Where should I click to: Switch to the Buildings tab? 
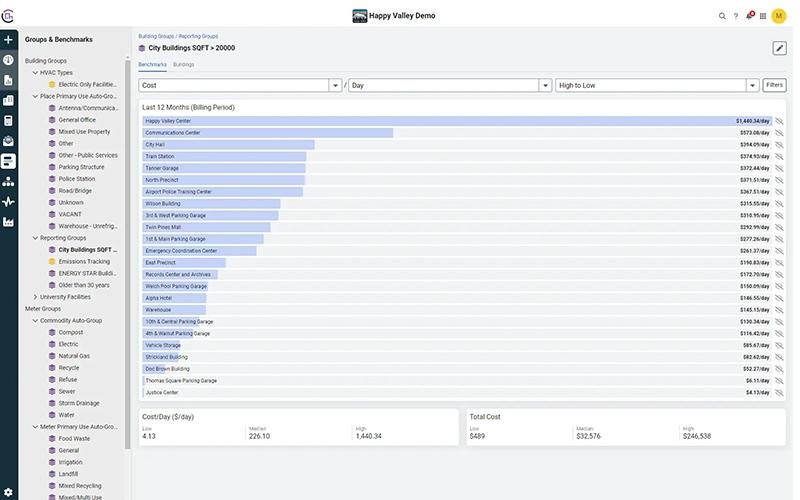point(184,65)
